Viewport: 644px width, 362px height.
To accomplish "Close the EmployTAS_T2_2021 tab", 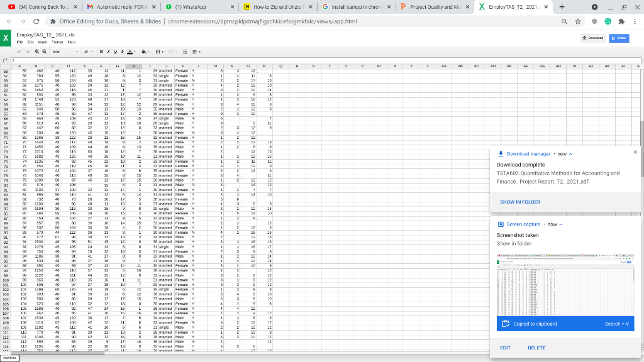I will click(545, 7).
